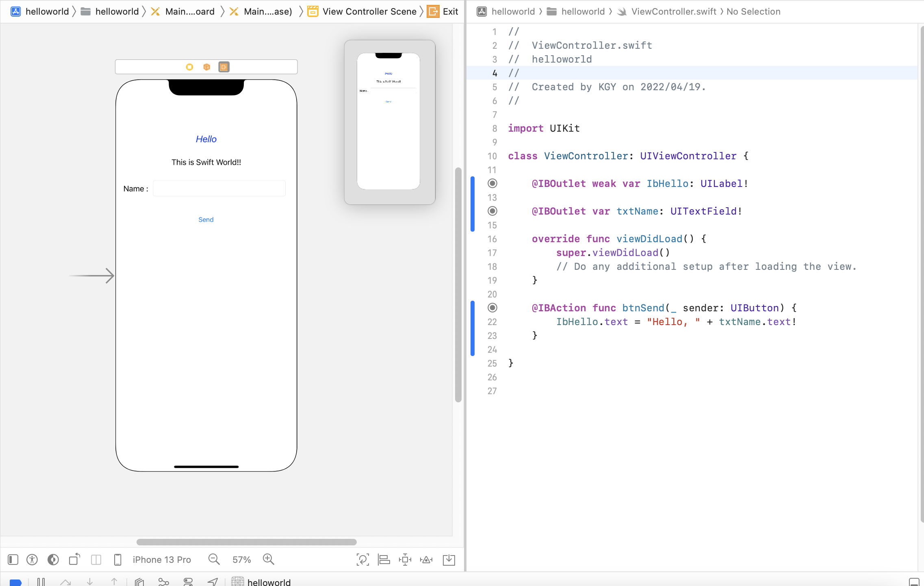Zoom out the storyboard canvas

[214, 560]
